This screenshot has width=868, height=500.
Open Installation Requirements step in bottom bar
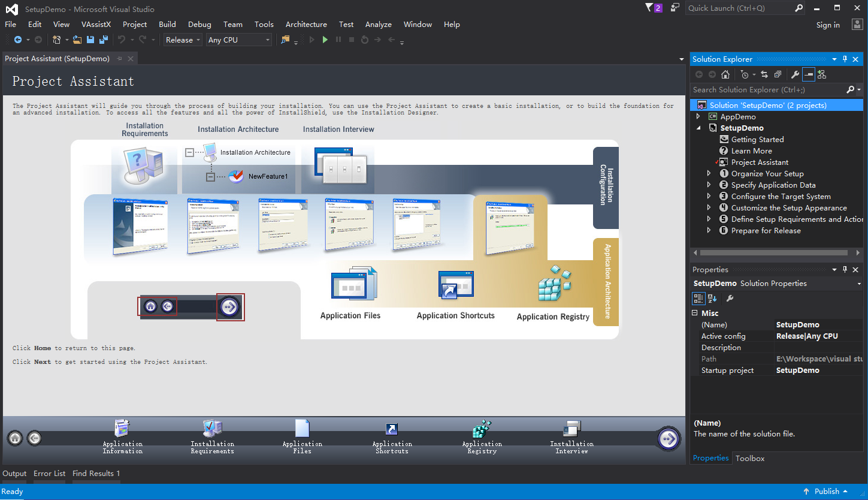212,428
